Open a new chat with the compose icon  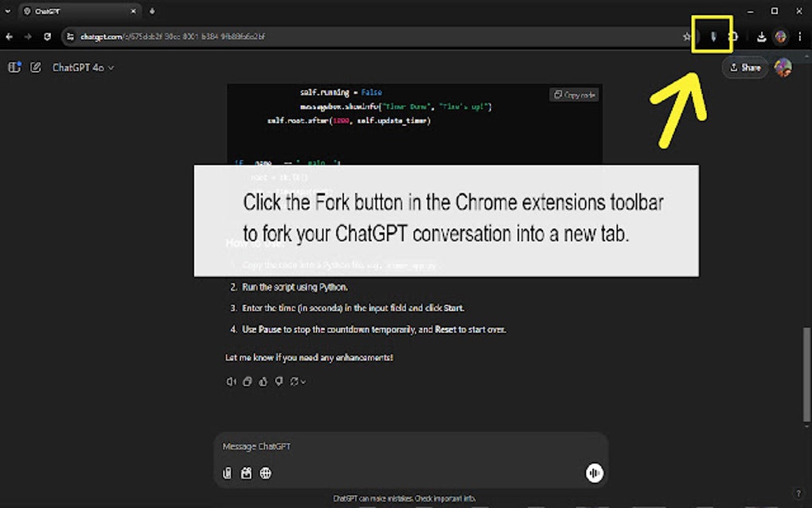pyautogui.click(x=35, y=67)
